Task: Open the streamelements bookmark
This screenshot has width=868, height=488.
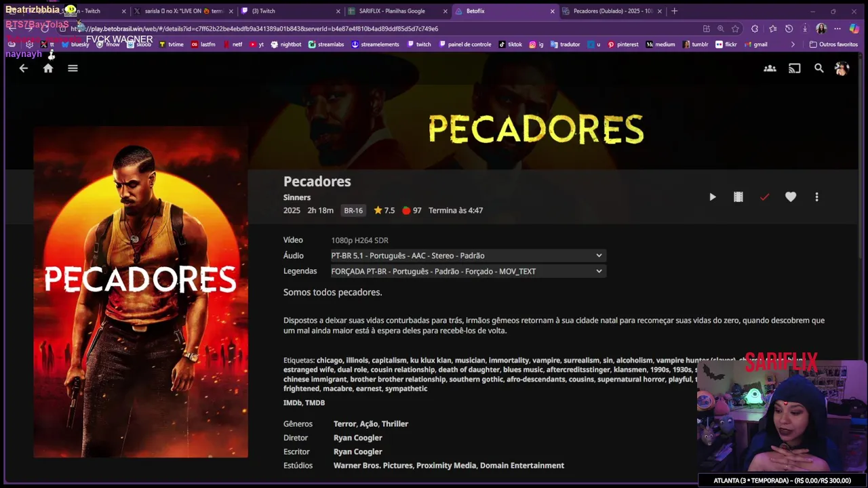Action: [375, 45]
